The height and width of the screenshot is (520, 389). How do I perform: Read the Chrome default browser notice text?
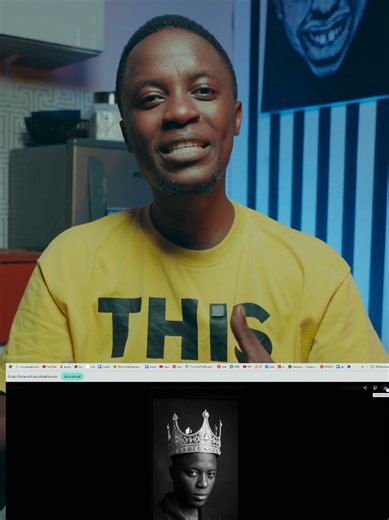32,376
